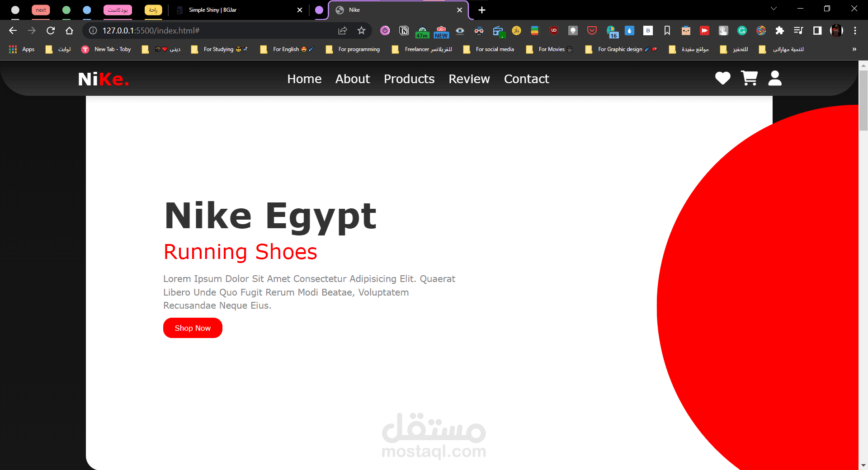Screen dimensions: 868x470
Task: Click the Nike logo in the header
Action: 104,79
